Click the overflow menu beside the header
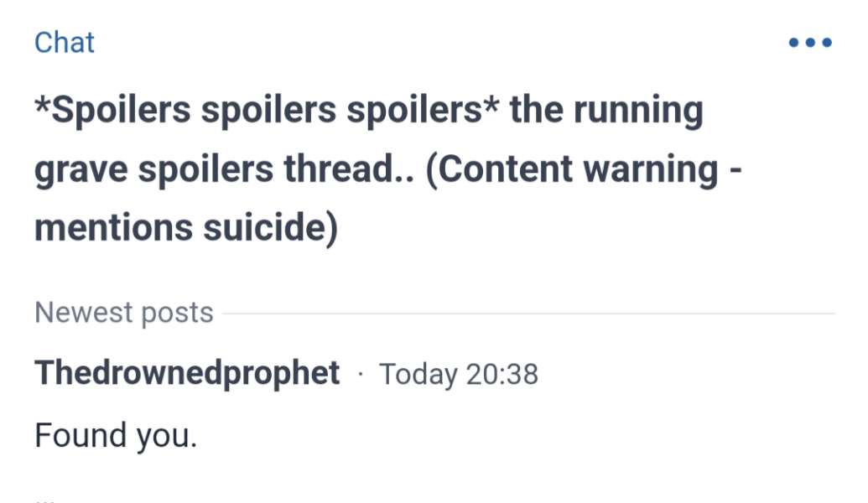The height and width of the screenshot is (503, 868). (x=810, y=42)
